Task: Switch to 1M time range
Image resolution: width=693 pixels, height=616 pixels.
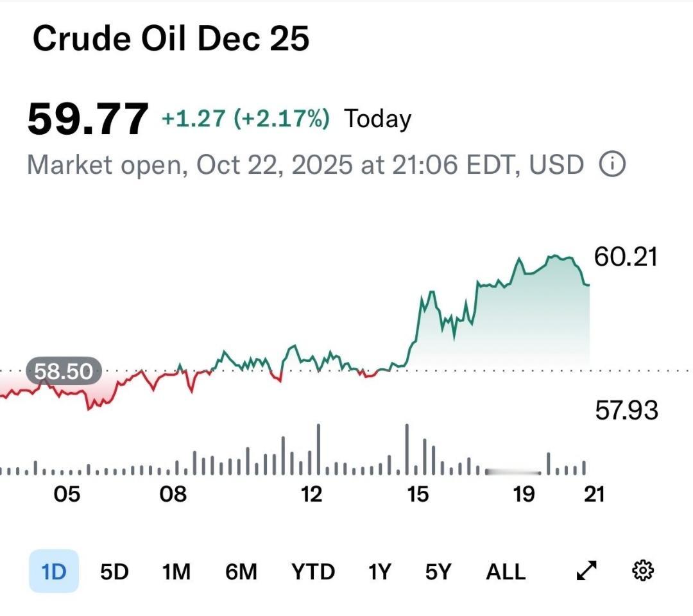Action: [x=176, y=571]
